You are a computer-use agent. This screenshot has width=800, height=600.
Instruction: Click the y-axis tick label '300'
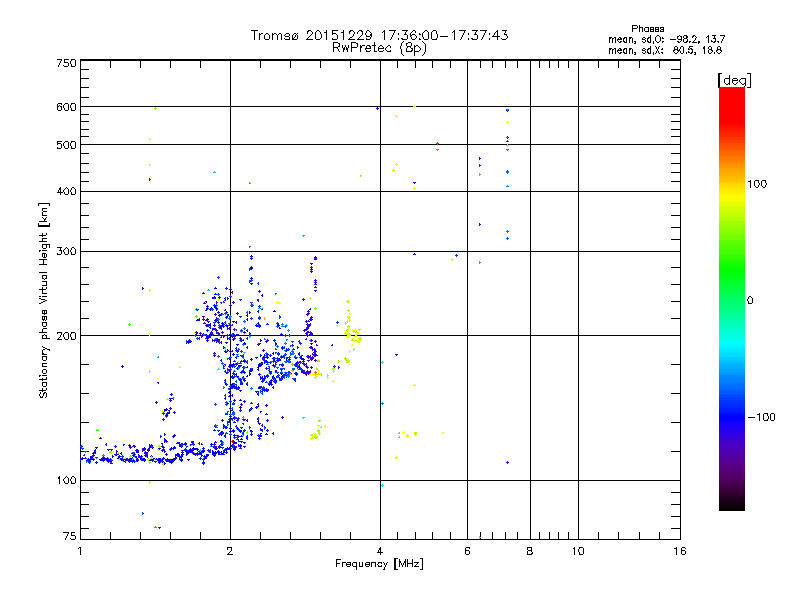pos(66,251)
